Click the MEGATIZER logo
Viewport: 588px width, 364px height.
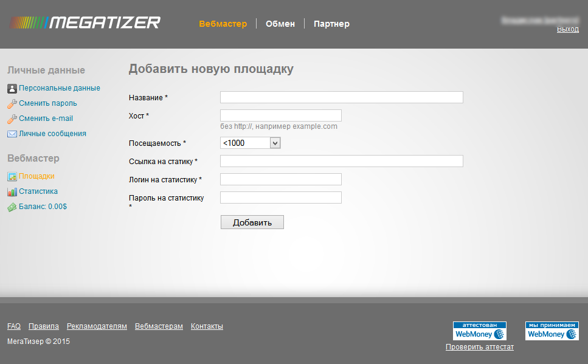coord(84,22)
